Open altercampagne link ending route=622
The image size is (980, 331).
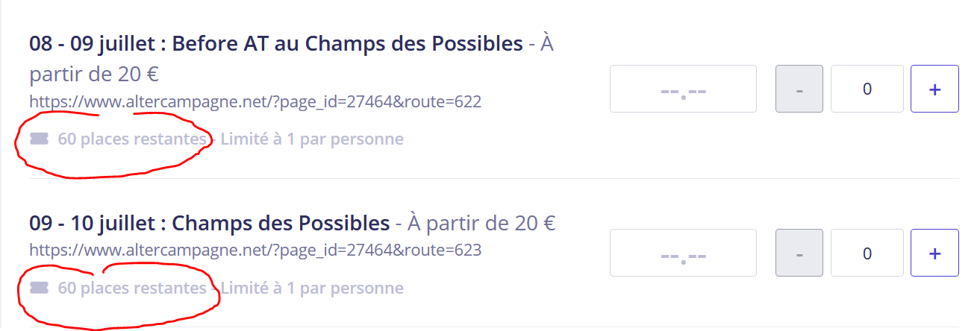[255, 101]
